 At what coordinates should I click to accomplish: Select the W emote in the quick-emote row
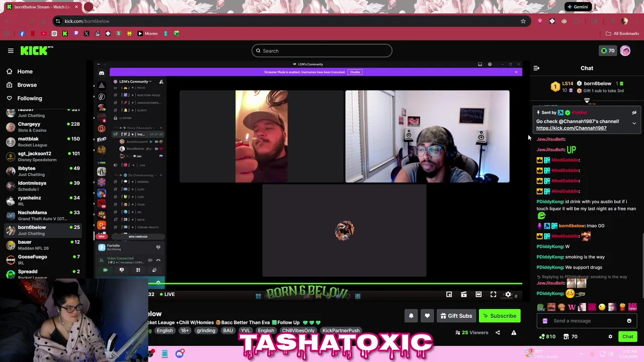tap(572, 307)
